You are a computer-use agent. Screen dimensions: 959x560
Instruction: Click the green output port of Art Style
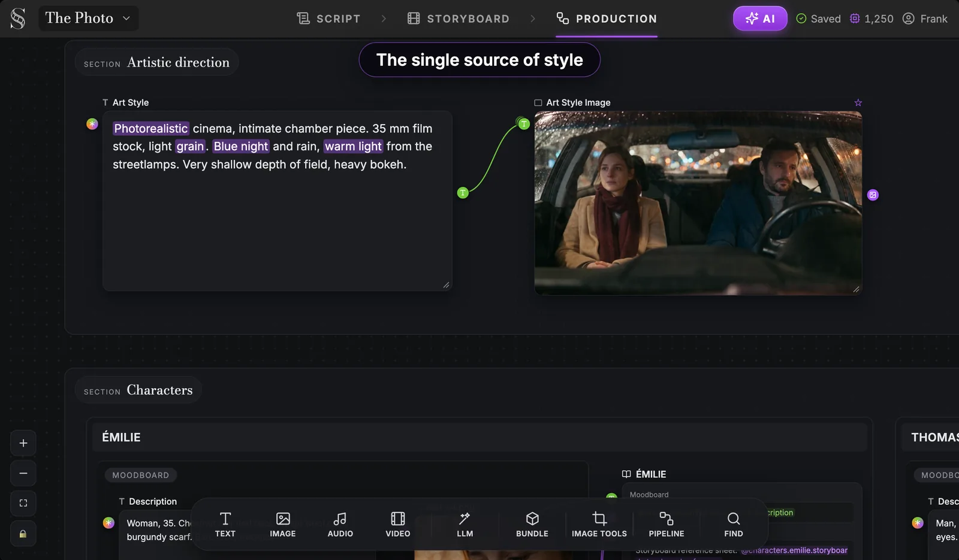pyautogui.click(x=463, y=193)
